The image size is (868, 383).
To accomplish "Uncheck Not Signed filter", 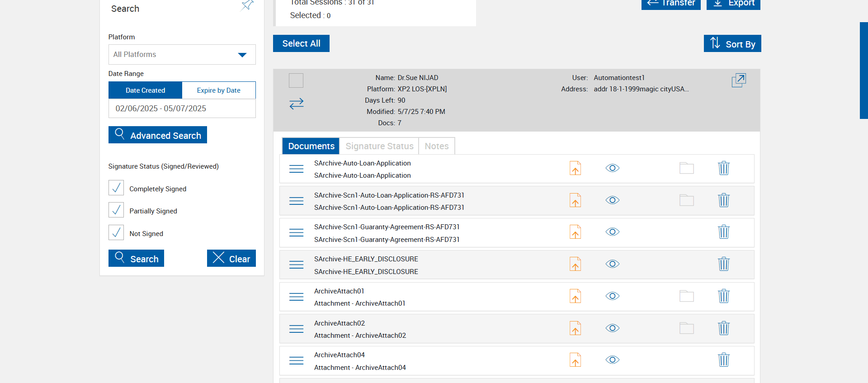I will (x=116, y=232).
